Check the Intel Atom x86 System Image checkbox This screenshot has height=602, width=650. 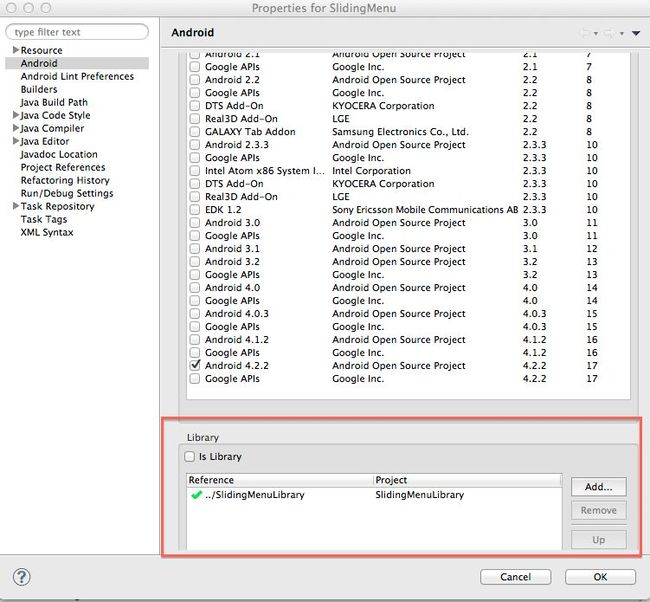[x=194, y=170]
